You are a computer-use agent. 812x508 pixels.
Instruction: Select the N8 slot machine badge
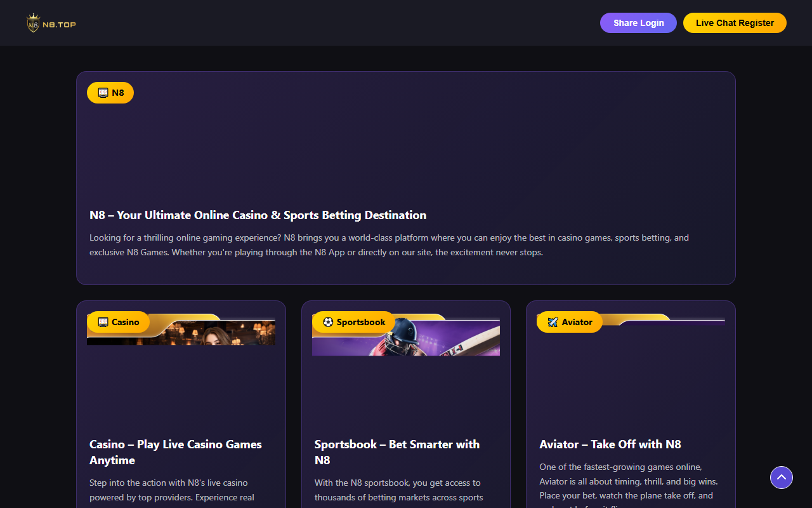pyautogui.click(x=110, y=93)
